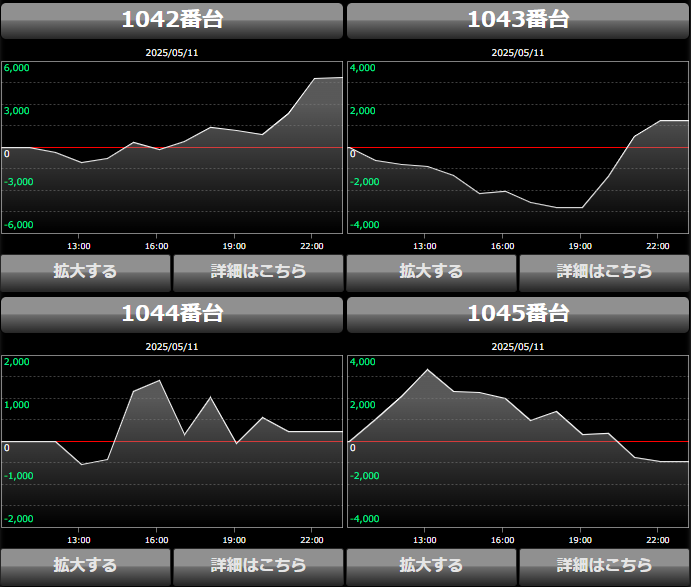Screen dimensions: 691x587
Task: Click the 1045番台 slump graph
Action: [518, 441]
